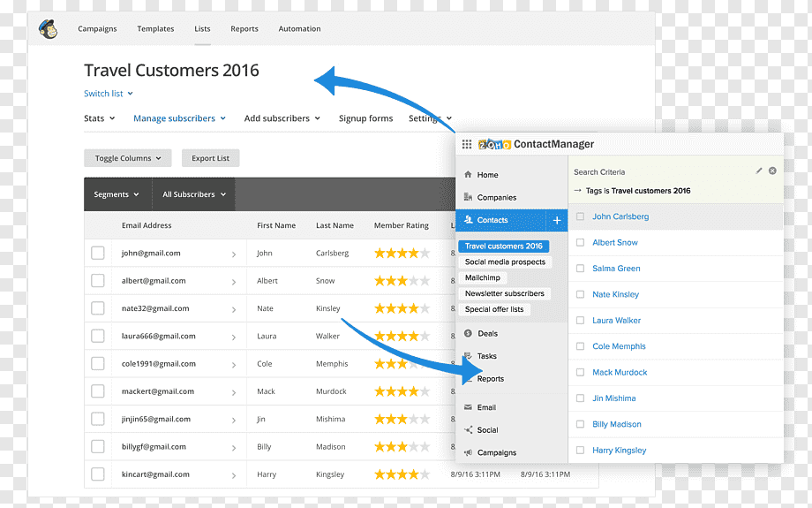
Task: Open the Zoho apps grid icon
Action: [x=467, y=144]
